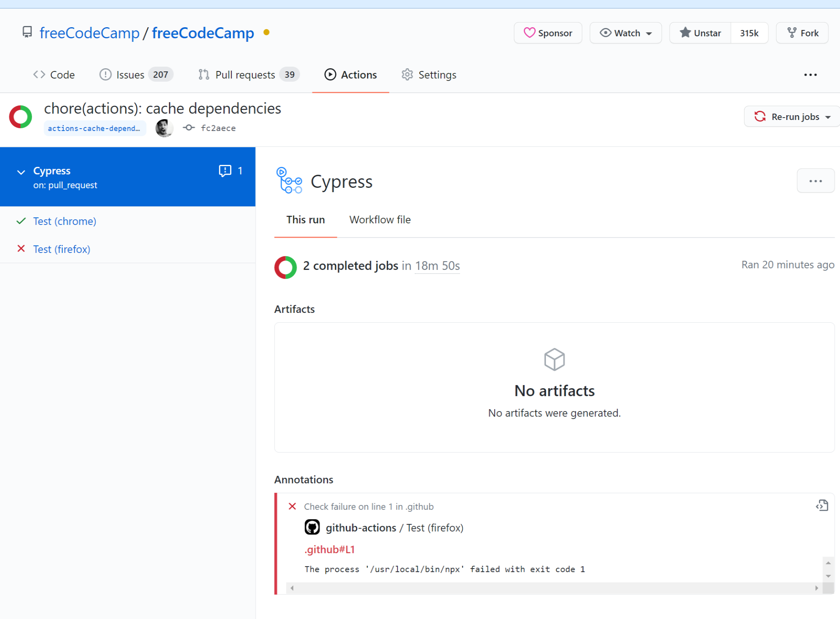
Task: Click the horizontal scrollbar under the error message
Action: pos(553,588)
